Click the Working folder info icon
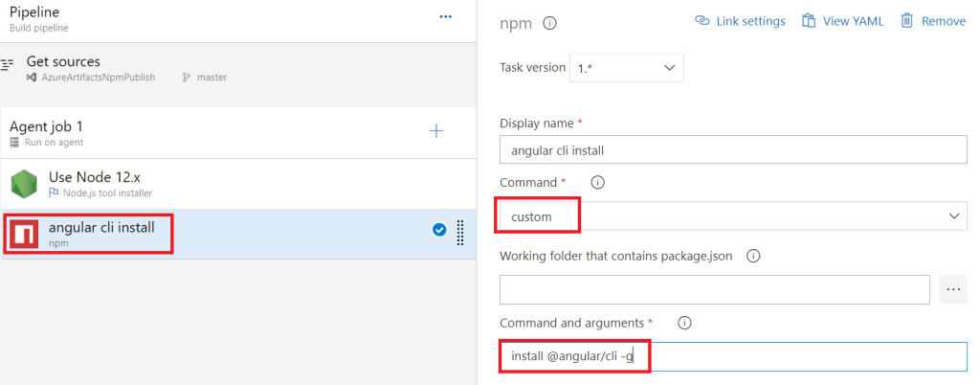 (x=753, y=257)
